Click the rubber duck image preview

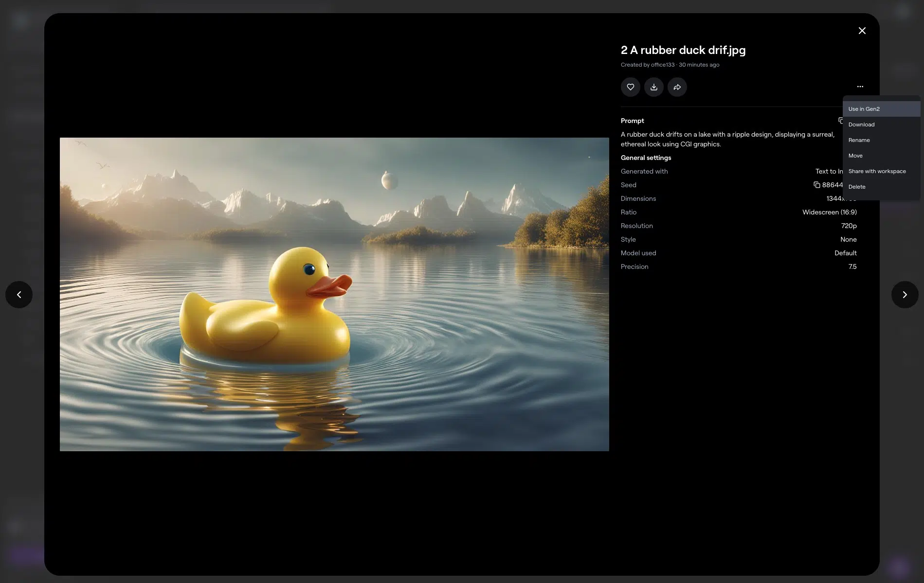tap(334, 294)
